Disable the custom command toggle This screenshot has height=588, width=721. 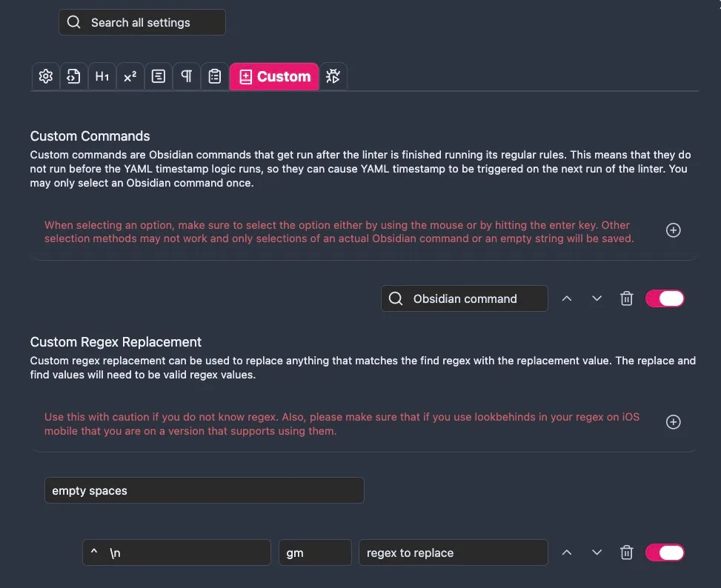click(665, 298)
